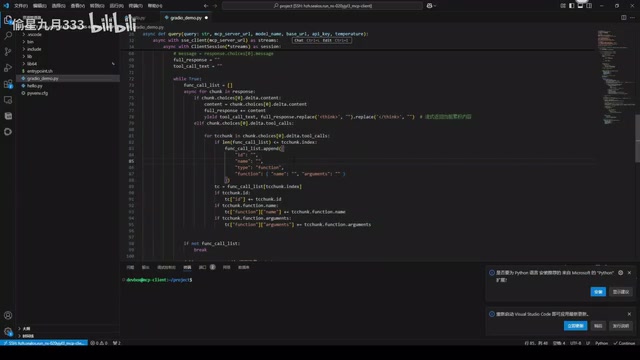Open hello.py in the explorer
640x360 pixels.
coord(35,86)
